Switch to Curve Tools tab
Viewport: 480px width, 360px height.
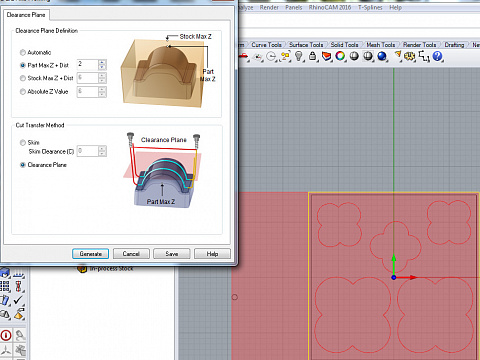[266, 45]
